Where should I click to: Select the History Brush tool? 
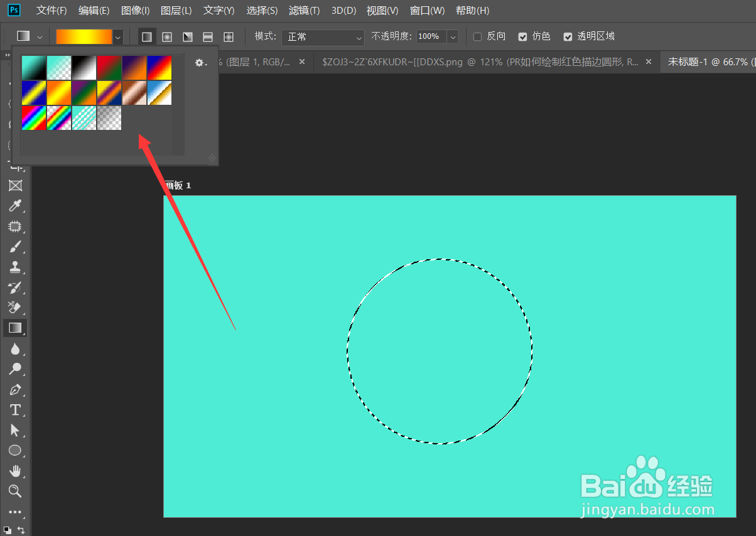point(15,287)
